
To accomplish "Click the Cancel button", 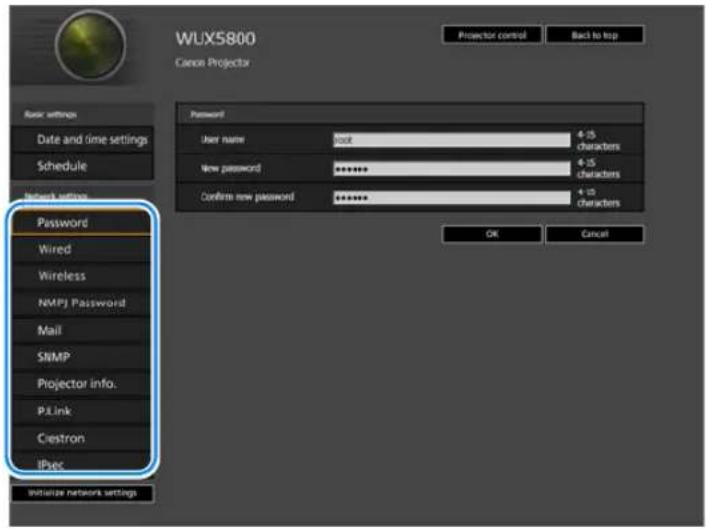I will click(x=594, y=234).
